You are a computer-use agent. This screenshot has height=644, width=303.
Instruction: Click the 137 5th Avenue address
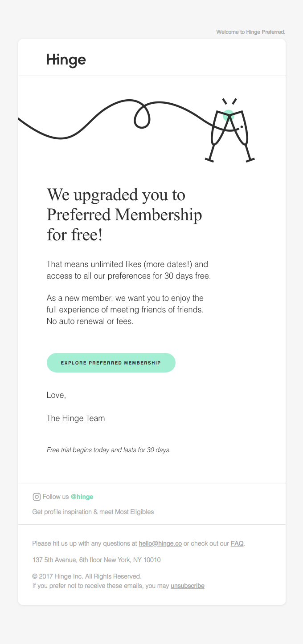pyautogui.click(x=96, y=560)
